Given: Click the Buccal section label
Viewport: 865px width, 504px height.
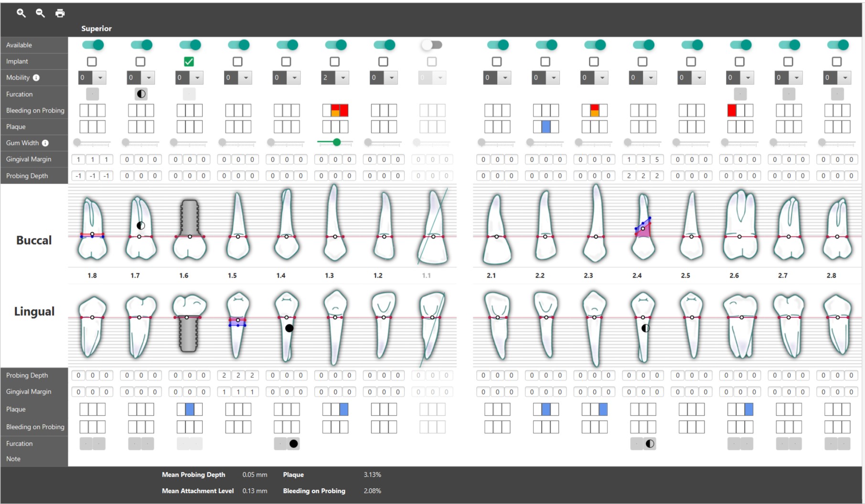Looking at the screenshot, I should pyautogui.click(x=34, y=240).
